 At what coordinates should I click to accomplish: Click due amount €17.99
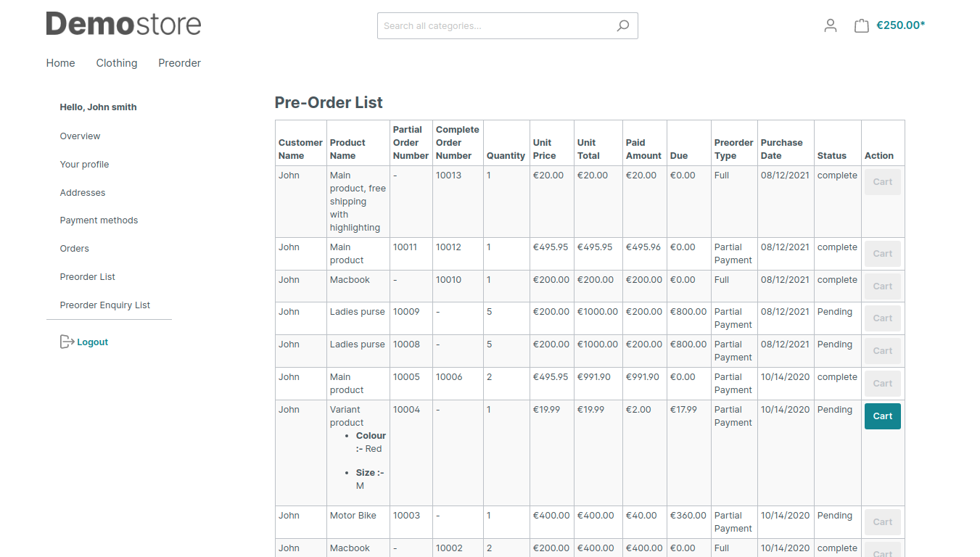(683, 410)
